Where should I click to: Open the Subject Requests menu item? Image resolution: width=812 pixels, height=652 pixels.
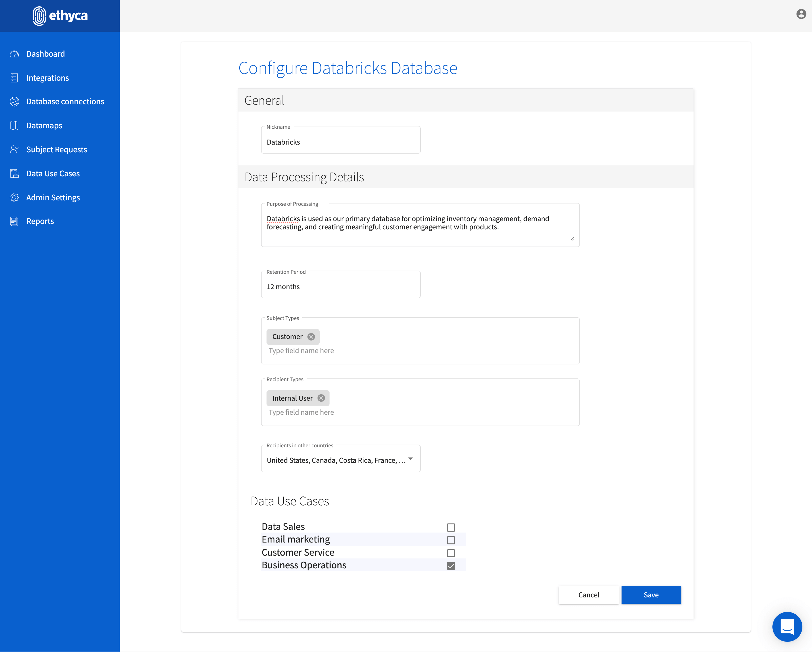56,150
